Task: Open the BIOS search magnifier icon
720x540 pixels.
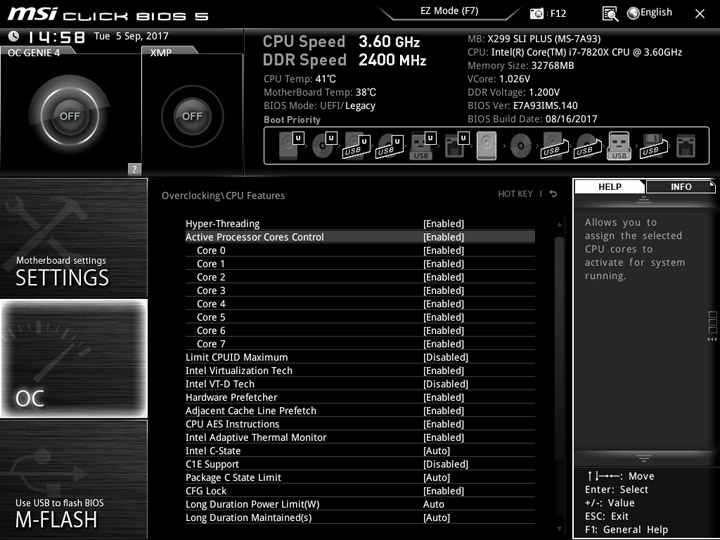Action: pyautogui.click(x=610, y=14)
